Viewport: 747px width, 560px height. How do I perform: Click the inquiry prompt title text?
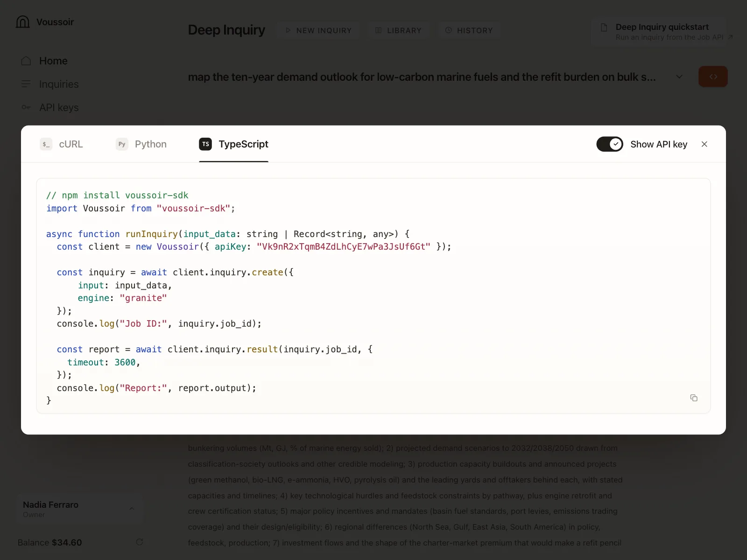[422, 77]
